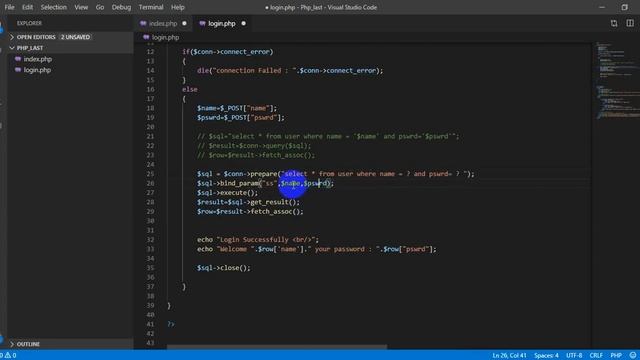The height and width of the screenshot is (360, 640).
Task: Click line number 25 in the gutter
Action: coord(150,174)
